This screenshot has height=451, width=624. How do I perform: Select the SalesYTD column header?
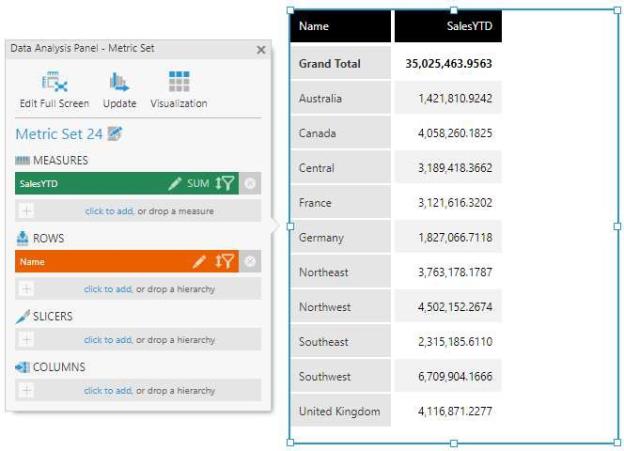(447, 26)
